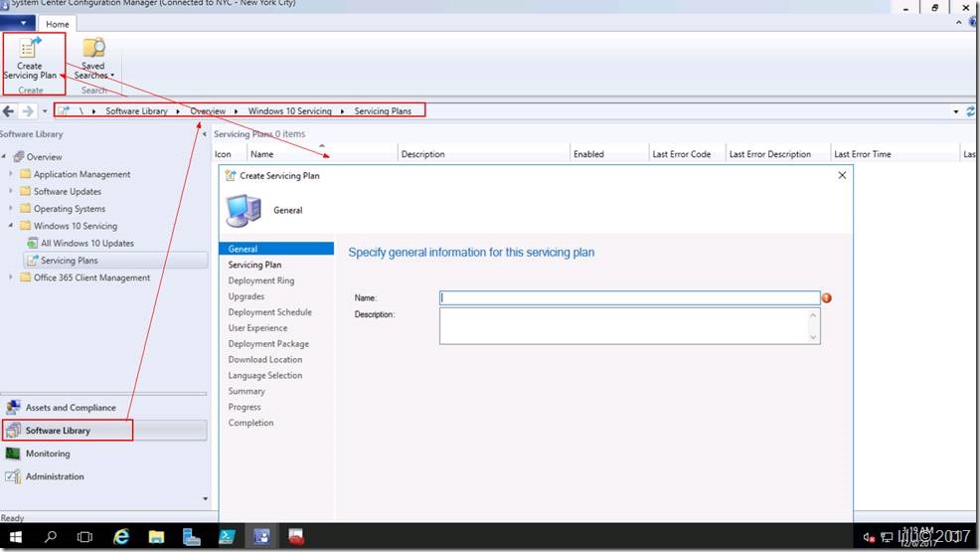The image size is (980, 552).
Task: Expand the navigation pane options arrow
Action: tap(205, 498)
